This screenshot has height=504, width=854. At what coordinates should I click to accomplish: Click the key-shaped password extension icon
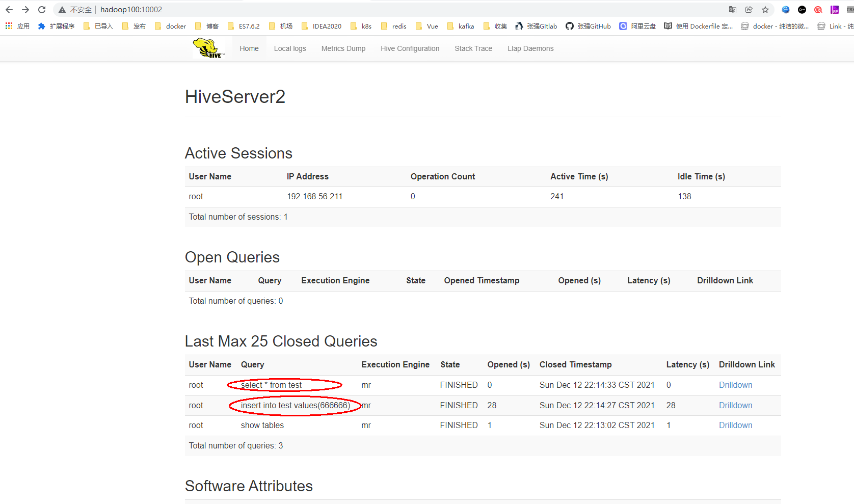pos(802,9)
